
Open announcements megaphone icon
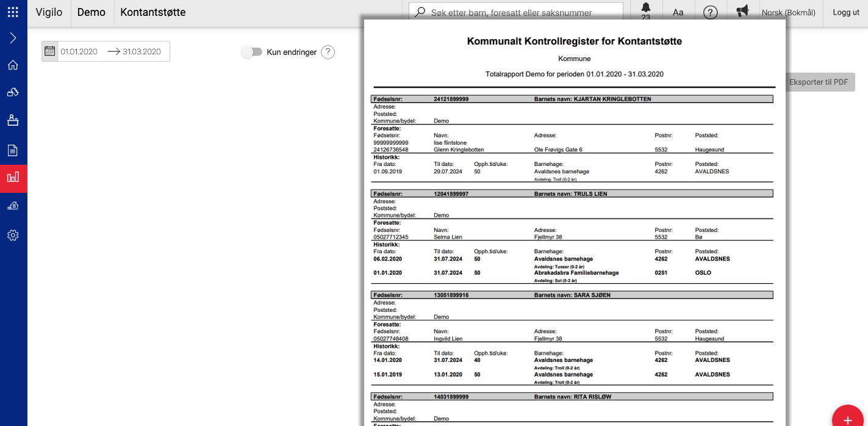742,12
